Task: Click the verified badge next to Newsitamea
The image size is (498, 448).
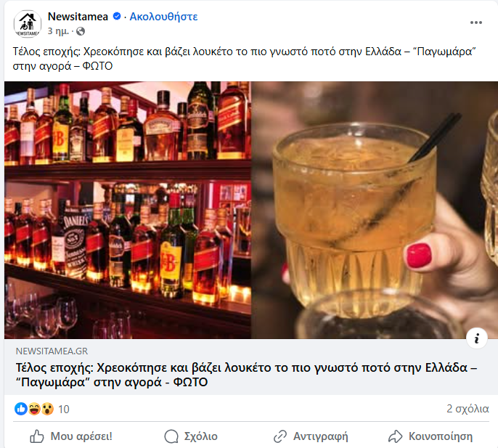Action: click(x=117, y=16)
